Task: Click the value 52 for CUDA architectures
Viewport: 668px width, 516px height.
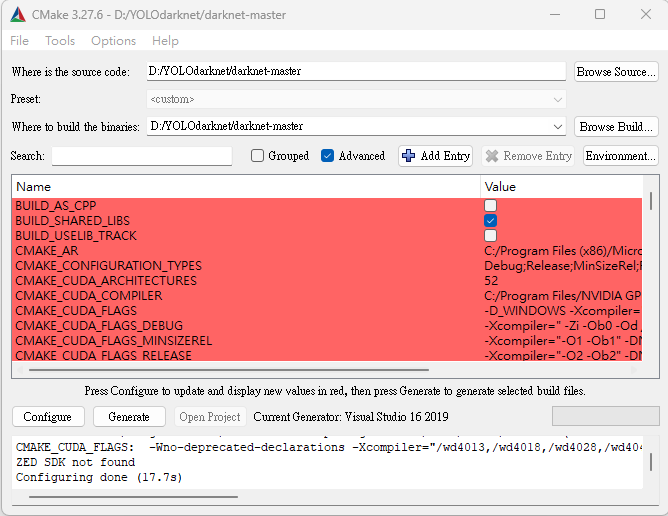Action: pyautogui.click(x=491, y=281)
